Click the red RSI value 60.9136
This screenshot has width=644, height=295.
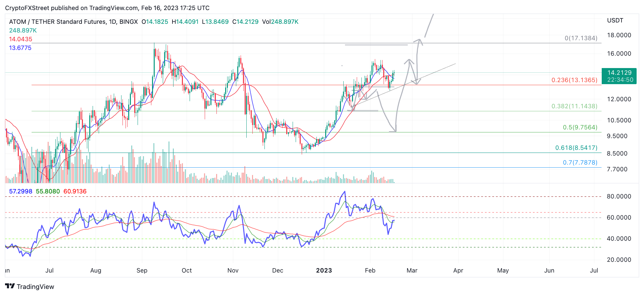click(75, 191)
